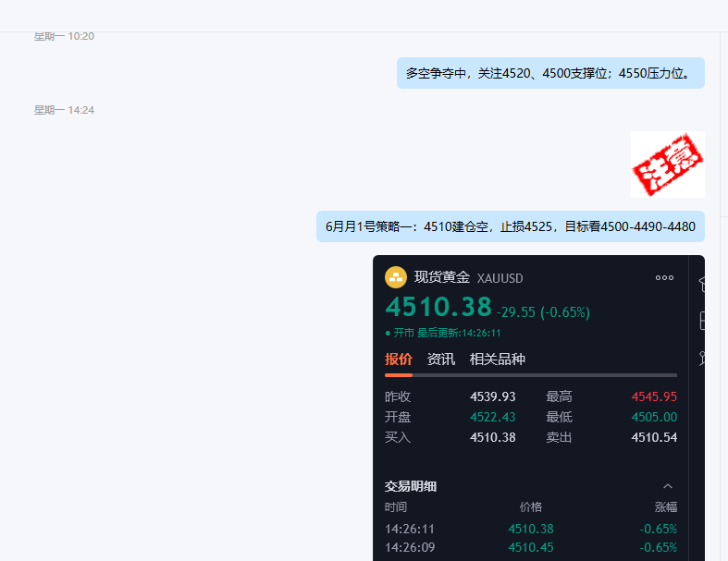Open the spot gold quote screenshot image
Viewport: 728px width, 561px height.
538,408
